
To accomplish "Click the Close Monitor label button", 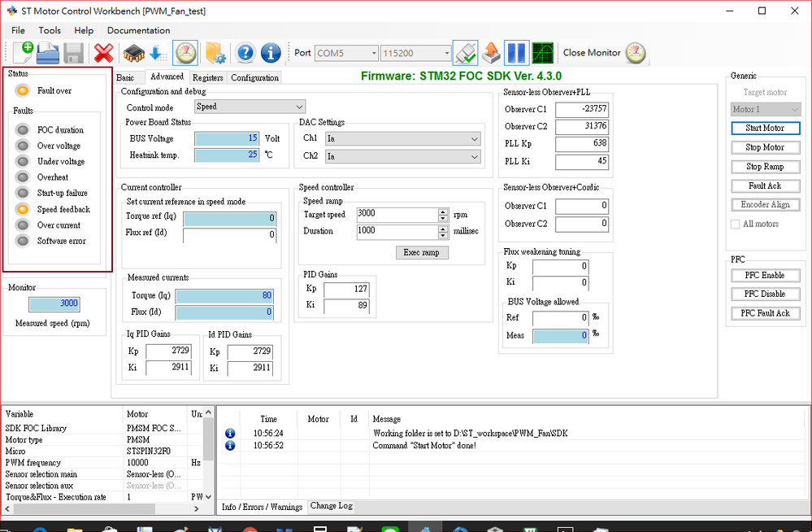I will pos(592,53).
